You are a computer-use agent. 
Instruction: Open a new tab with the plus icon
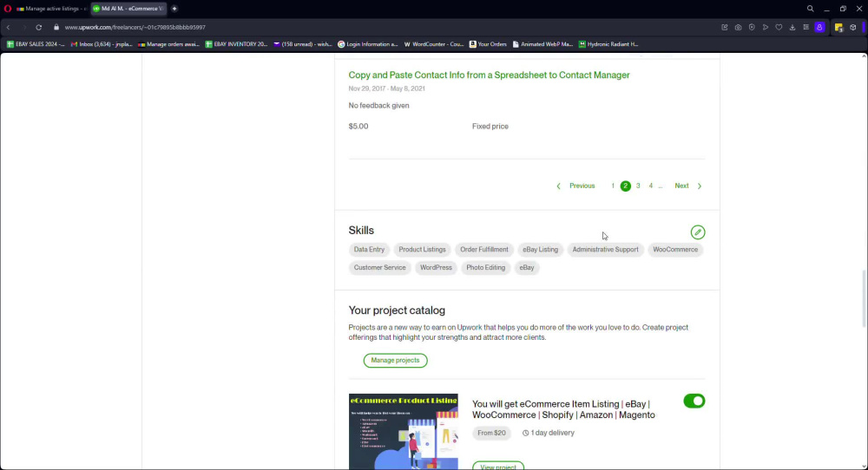pos(174,9)
